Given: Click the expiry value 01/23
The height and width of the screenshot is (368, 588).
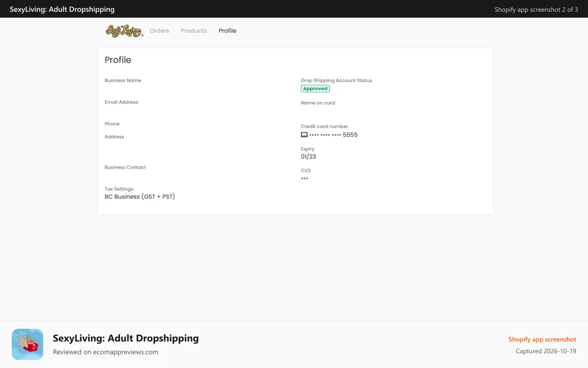Looking at the screenshot, I should (x=309, y=157).
